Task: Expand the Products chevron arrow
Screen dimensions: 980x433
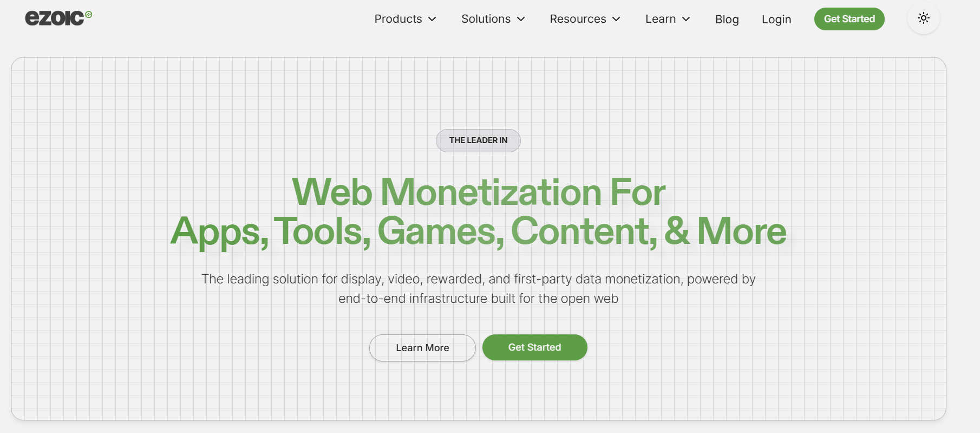Action: [x=432, y=19]
